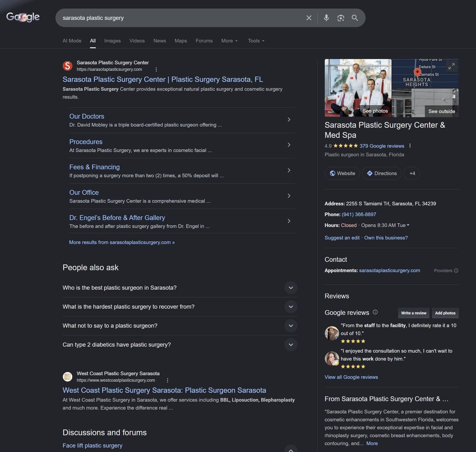Start voice search with the microphone icon
The image size is (476, 452).
tap(326, 18)
